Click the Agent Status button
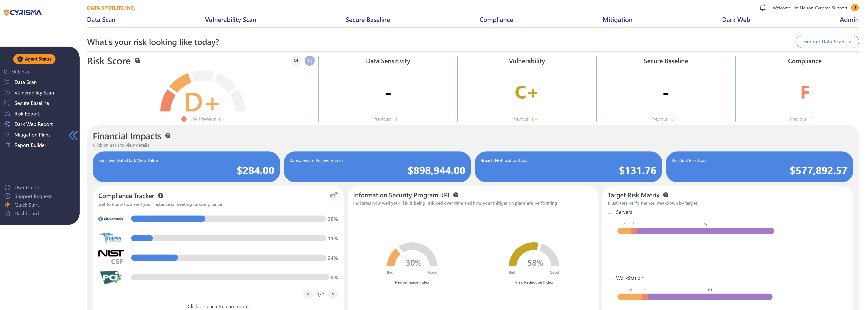This screenshot has width=868, height=310. [x=34, y=59]
